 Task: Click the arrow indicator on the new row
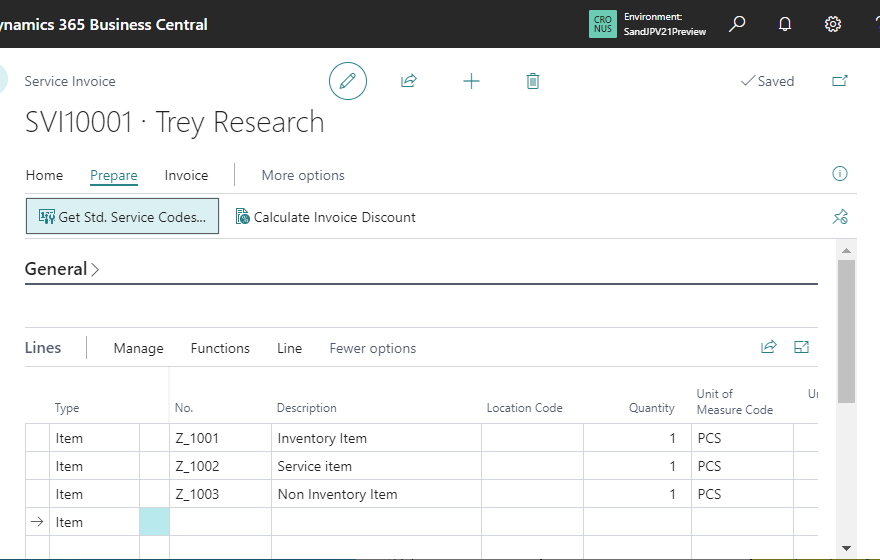point(37,522)
